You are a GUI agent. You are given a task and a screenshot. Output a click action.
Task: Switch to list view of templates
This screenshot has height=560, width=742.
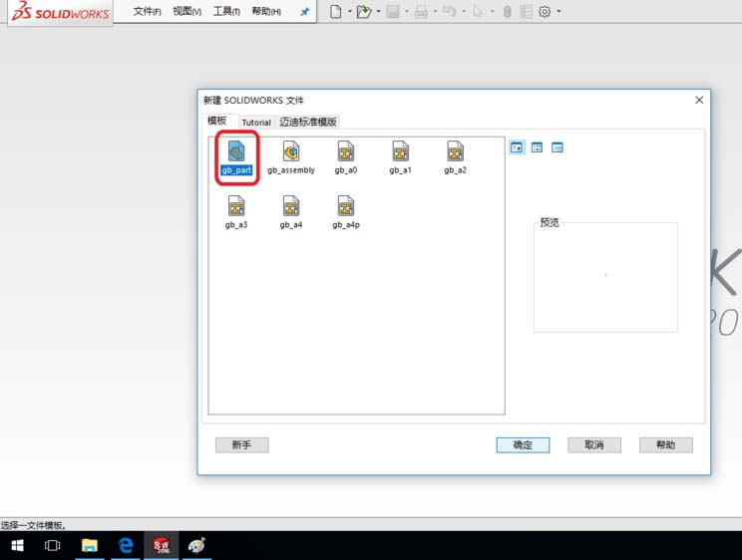(x=538, y=147)
